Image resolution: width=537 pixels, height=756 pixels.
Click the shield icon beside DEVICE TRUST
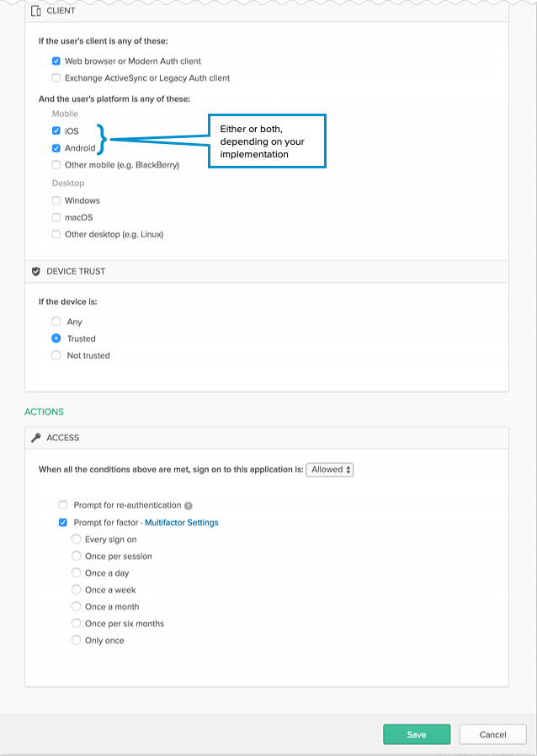35,272
